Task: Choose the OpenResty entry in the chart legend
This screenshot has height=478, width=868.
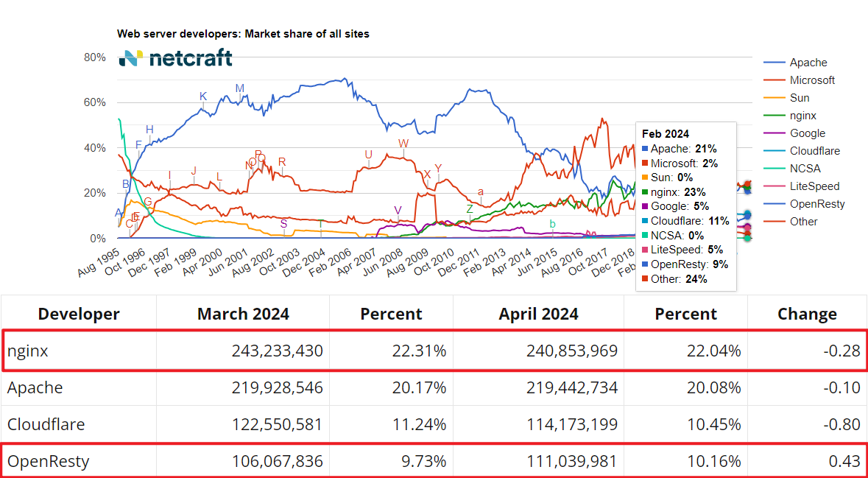Action: pyautogui.click(x=805, y=204)
